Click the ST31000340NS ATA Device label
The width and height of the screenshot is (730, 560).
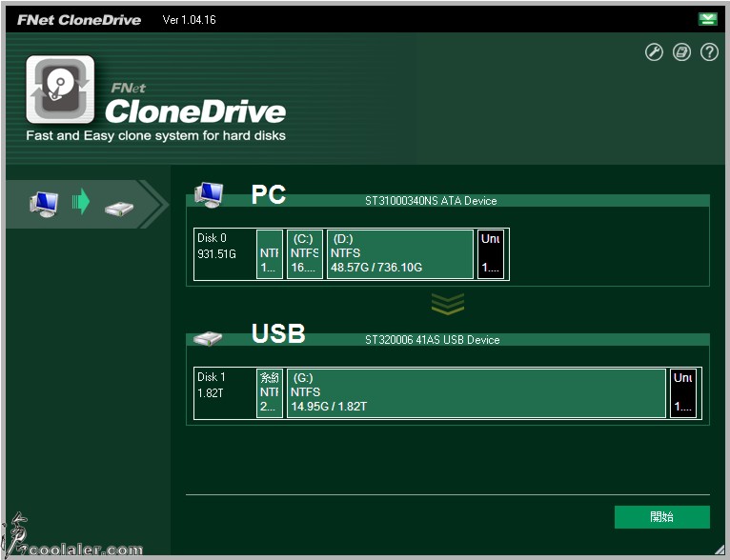point(431,201)
